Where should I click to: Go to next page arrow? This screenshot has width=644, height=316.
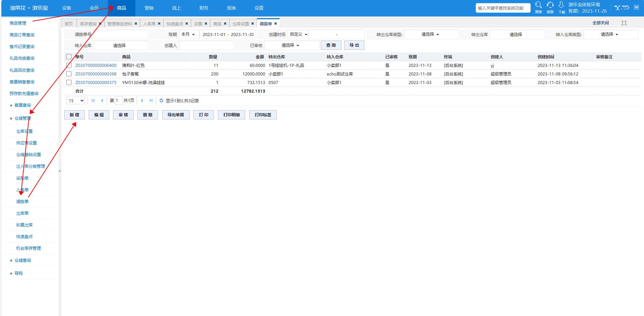point(142,101)
